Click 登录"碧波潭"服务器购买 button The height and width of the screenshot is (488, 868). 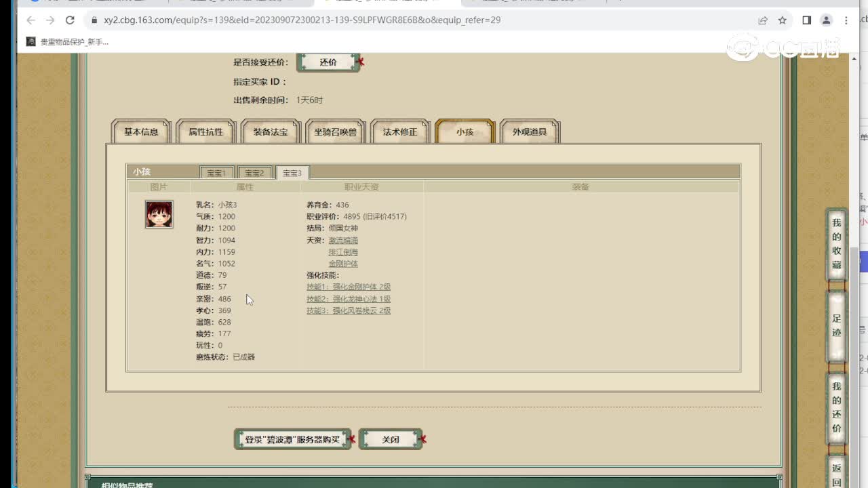292,439
